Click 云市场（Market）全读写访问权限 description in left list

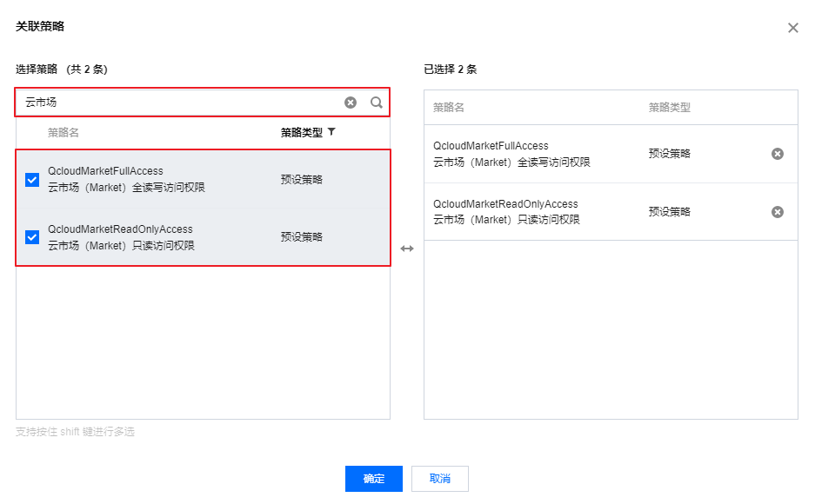[126, 188]
